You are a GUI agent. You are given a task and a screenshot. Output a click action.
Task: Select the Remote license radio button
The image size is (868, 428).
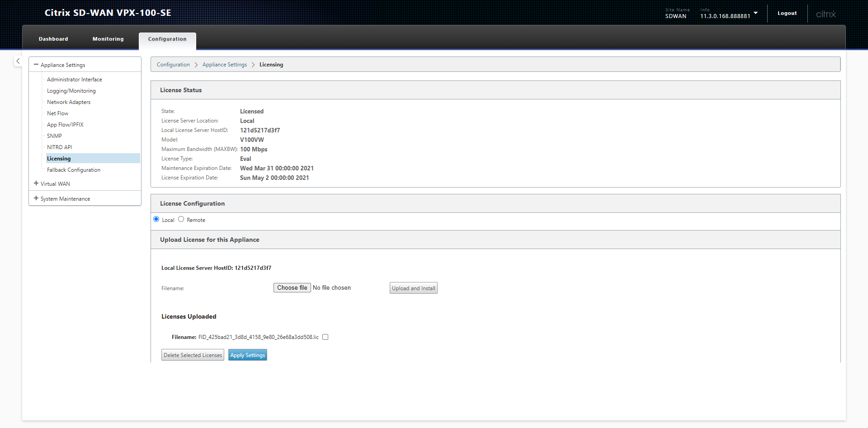tap(181, 219)
